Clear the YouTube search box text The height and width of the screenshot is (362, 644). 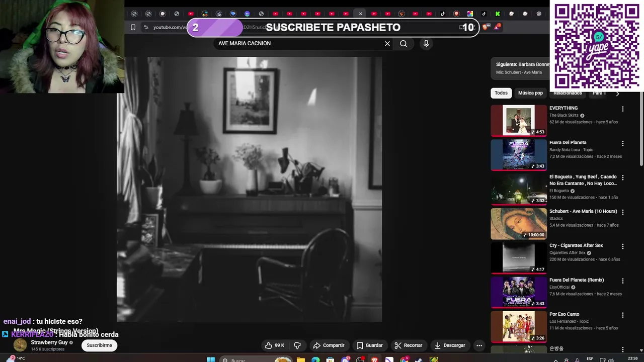tap(387, 44)
